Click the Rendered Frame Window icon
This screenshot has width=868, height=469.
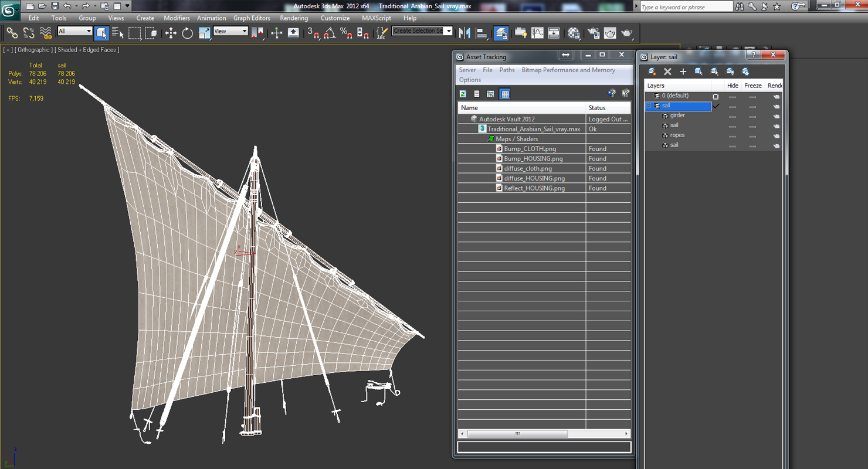click(x=610, y=33)
